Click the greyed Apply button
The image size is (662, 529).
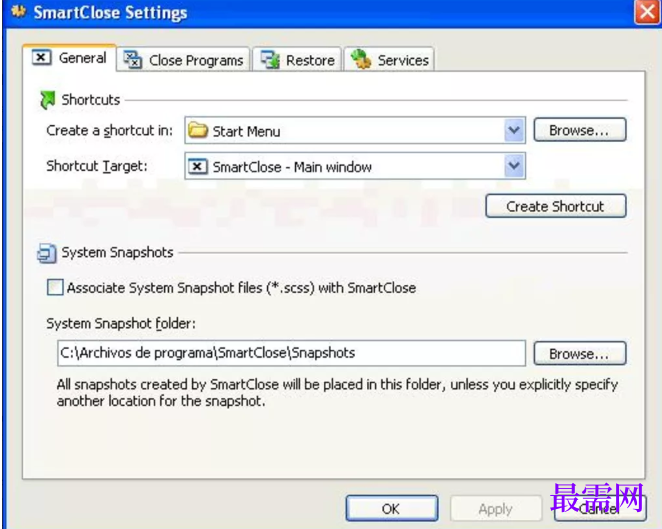click(x=496, y=509)
